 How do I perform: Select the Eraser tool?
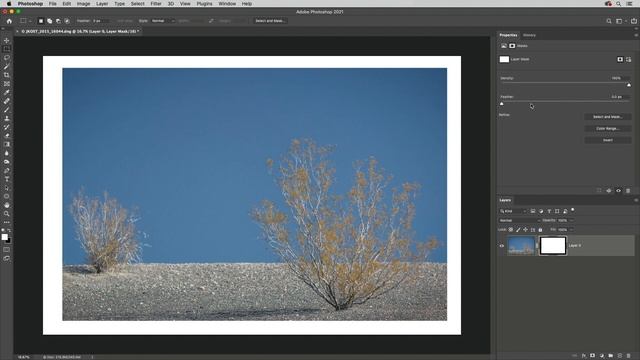(x=7, y=136)
